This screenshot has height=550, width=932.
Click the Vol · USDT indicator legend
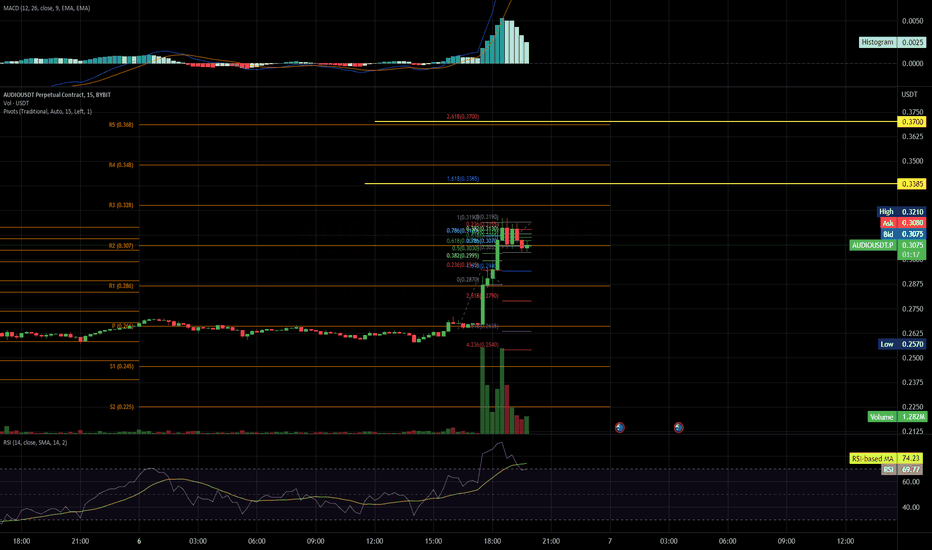16,103
